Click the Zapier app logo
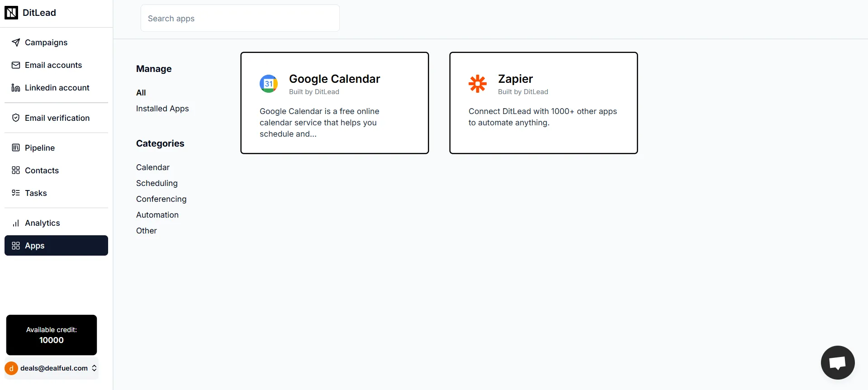The image size is (868, 390). [x=478, y=84]
